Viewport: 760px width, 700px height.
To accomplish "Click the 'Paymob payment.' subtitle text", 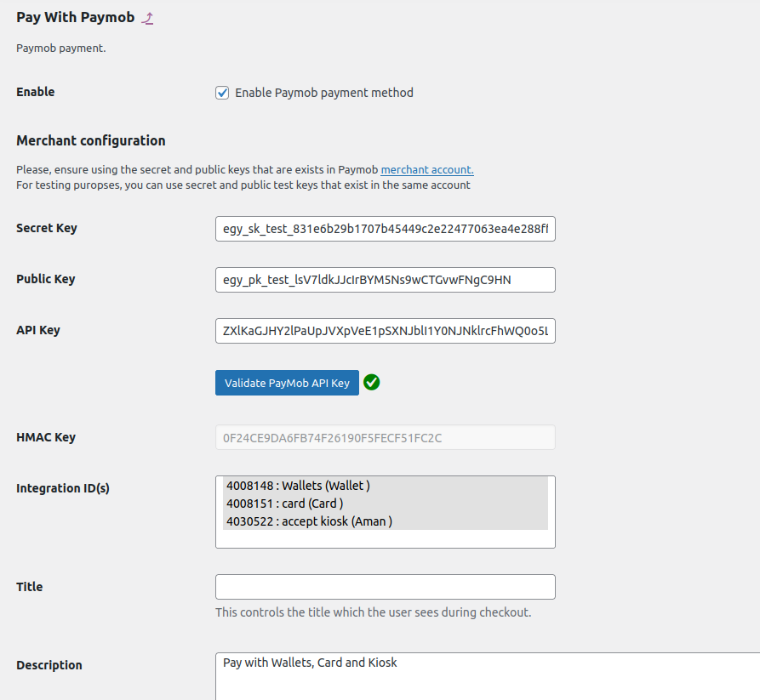I will [61, 48].
